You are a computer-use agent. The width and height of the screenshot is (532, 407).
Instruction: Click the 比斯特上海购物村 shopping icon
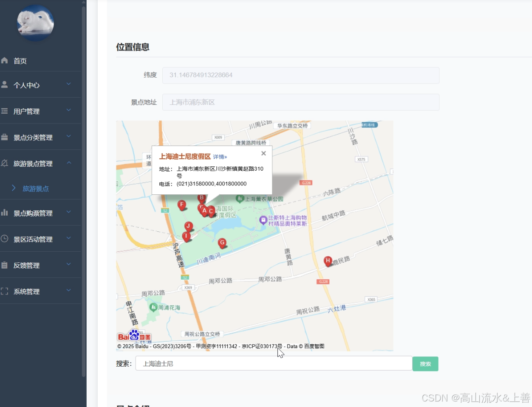tap(263, 219)
